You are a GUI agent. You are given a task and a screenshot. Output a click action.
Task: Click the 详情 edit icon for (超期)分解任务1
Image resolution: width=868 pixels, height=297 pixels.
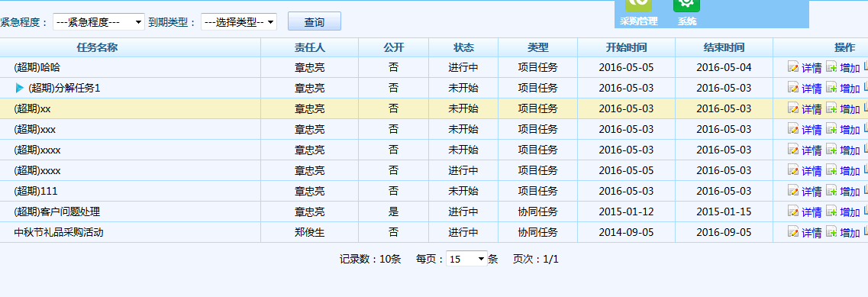click(793, 88)
